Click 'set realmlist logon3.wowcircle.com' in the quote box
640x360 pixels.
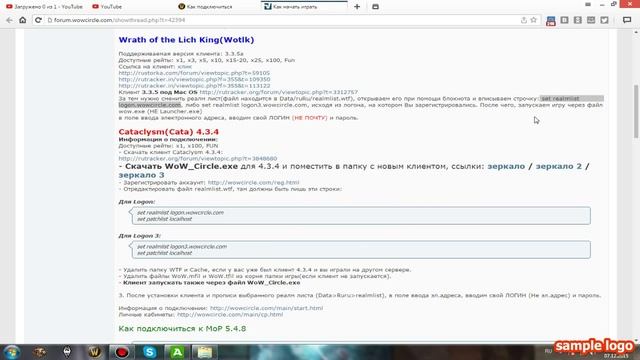point(182,247)
